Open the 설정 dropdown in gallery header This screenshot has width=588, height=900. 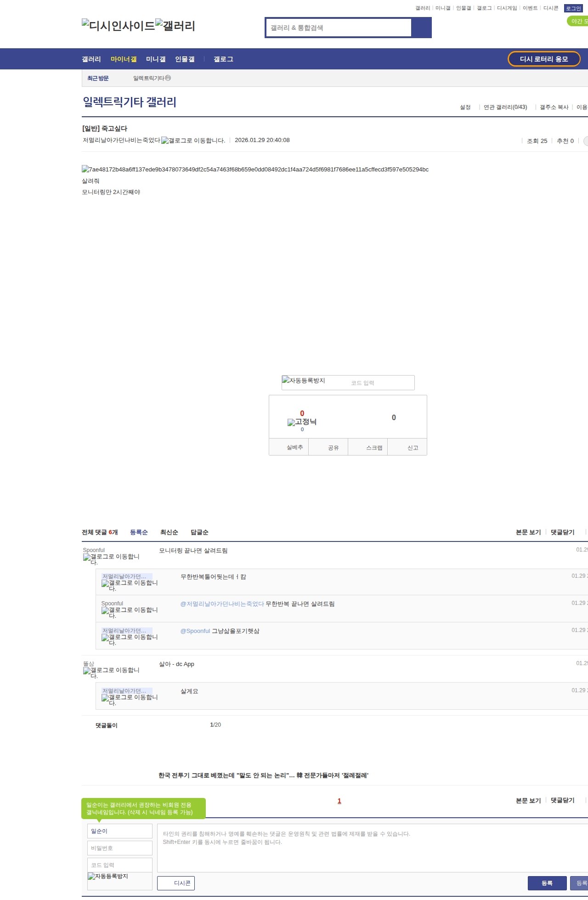[465, 107]
